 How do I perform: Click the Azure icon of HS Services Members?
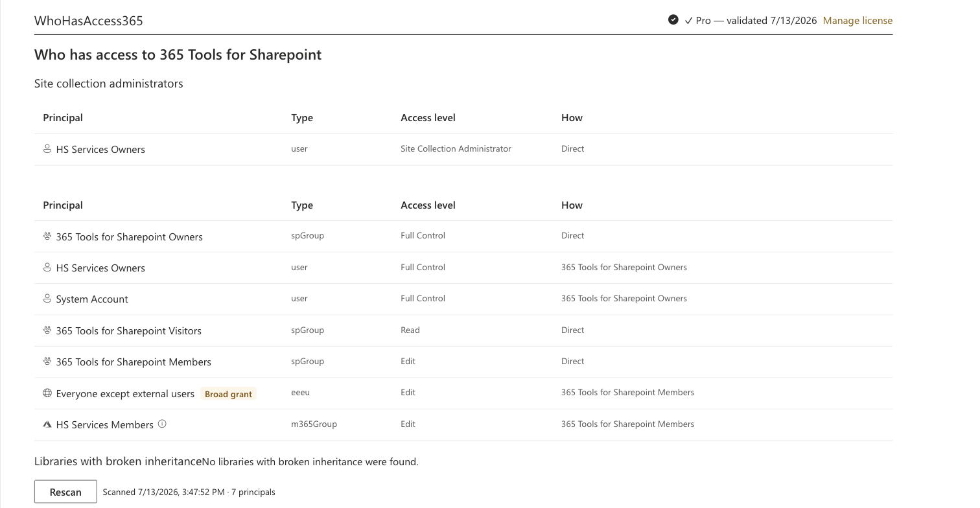tap(47, 424)
